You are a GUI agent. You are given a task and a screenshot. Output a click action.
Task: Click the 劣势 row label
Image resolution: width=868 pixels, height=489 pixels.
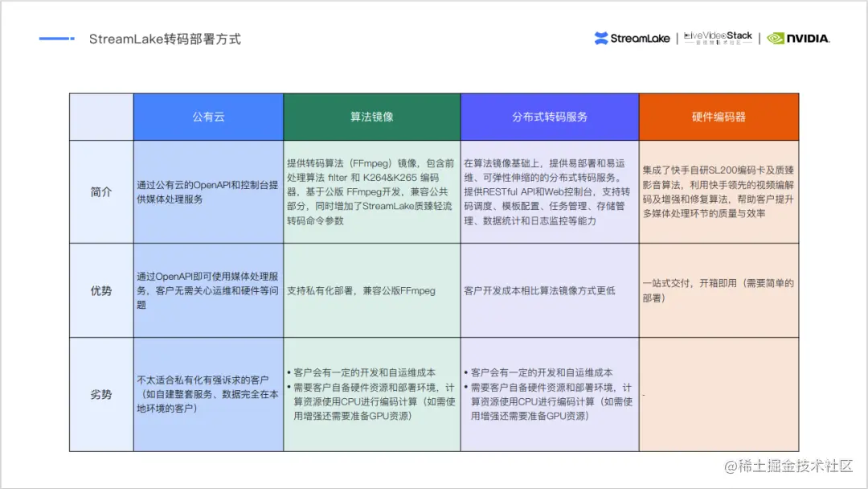(x=100, y=393)
